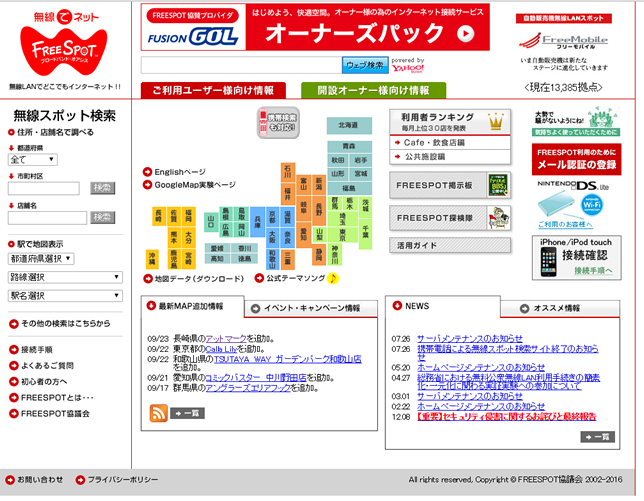Open the FAQ sidebar link
The image size is (644, 501).
[x=41, y=365]
